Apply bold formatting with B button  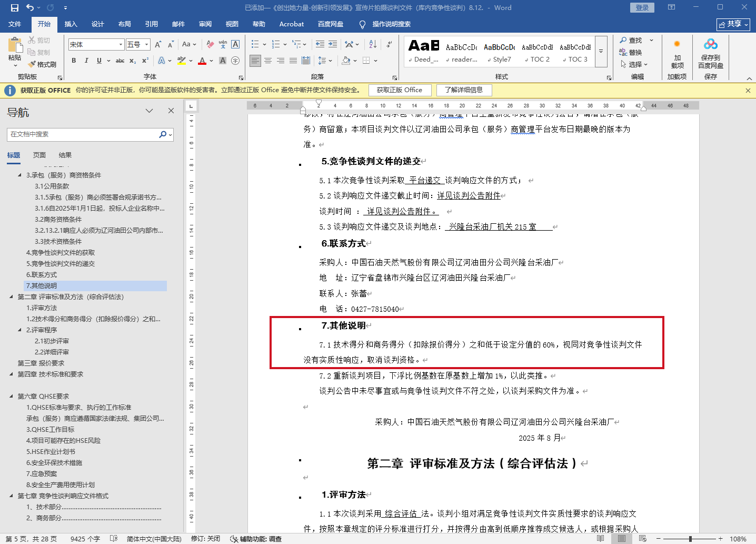[x=74, y=61]
